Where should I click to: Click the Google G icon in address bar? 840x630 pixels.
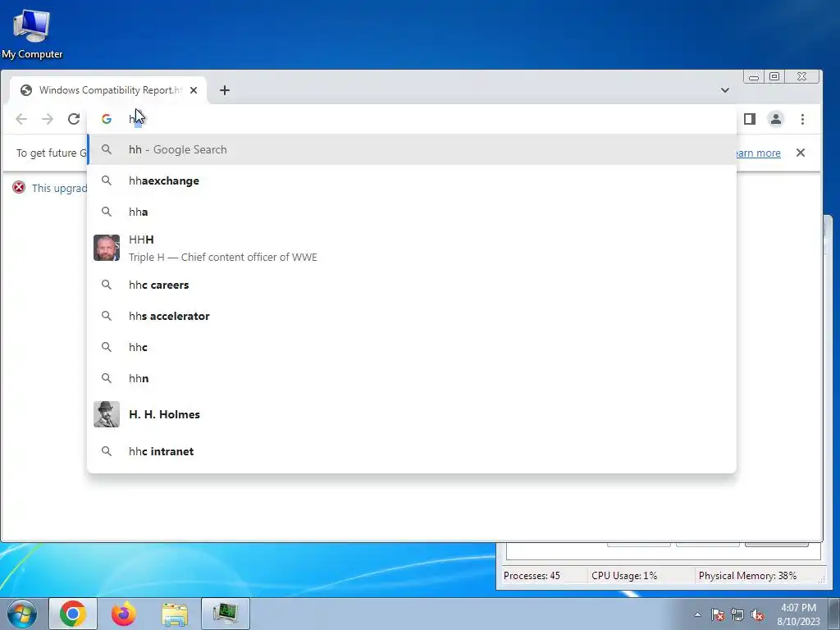coord(107,119)
